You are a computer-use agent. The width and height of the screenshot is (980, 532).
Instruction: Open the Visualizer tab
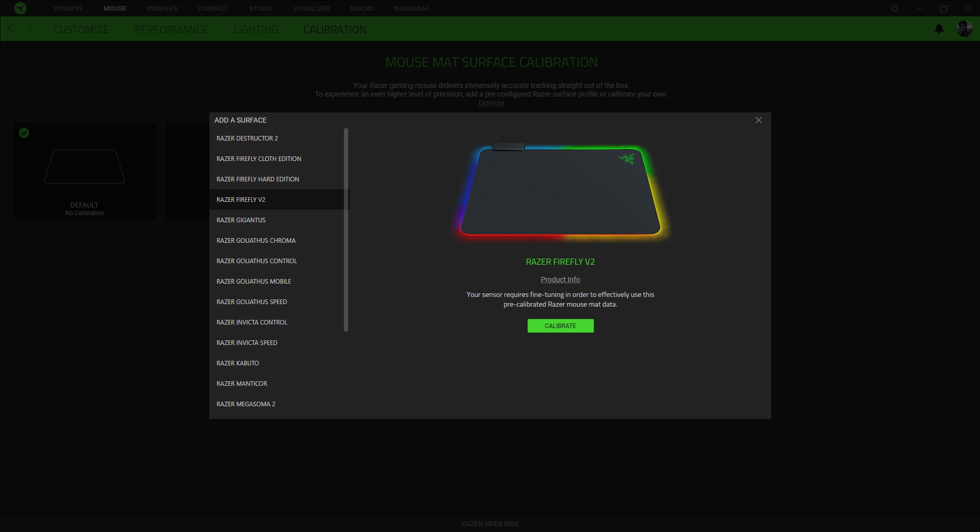click(312, 9)
